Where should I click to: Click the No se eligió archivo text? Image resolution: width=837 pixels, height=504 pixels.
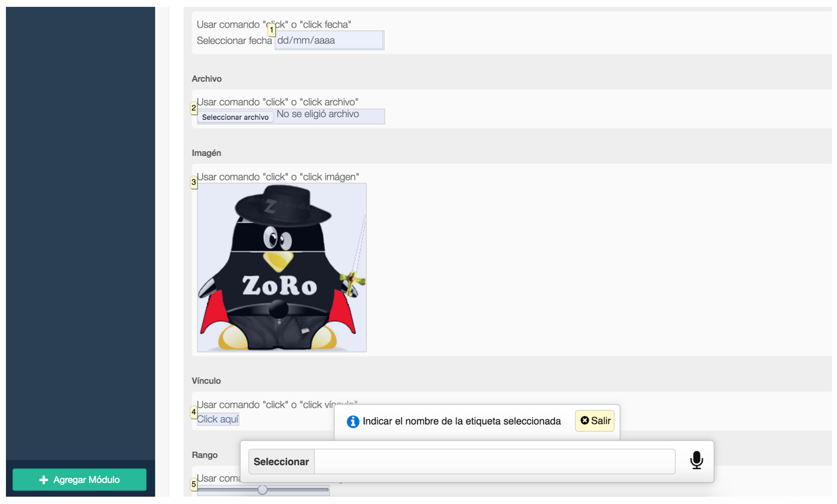[x=318, y=114]
